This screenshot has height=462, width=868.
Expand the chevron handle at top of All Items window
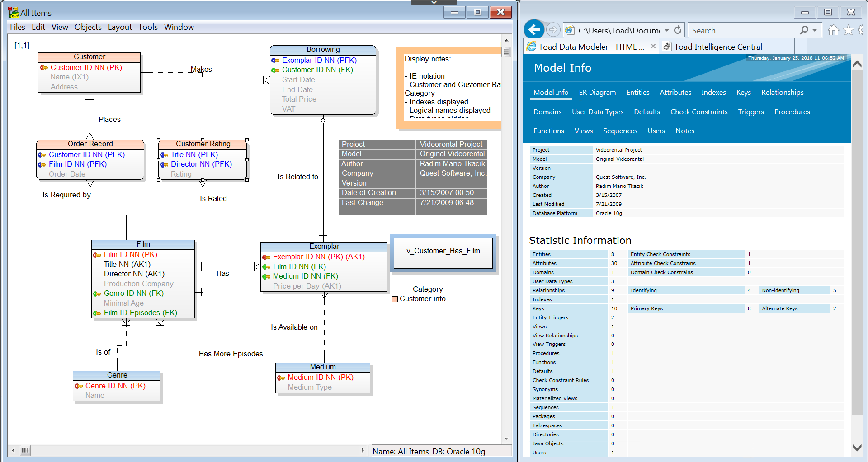click(x=434, y=3)
